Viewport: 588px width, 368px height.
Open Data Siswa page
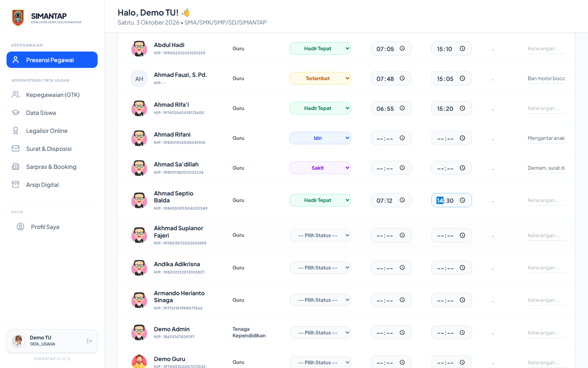52,113
